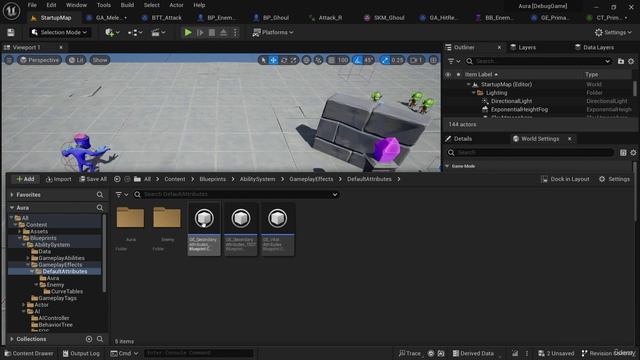Open the Cinematics clapperboard dropdown
The height and width of the screenshot is (360, 640).
tap(158, 32)
